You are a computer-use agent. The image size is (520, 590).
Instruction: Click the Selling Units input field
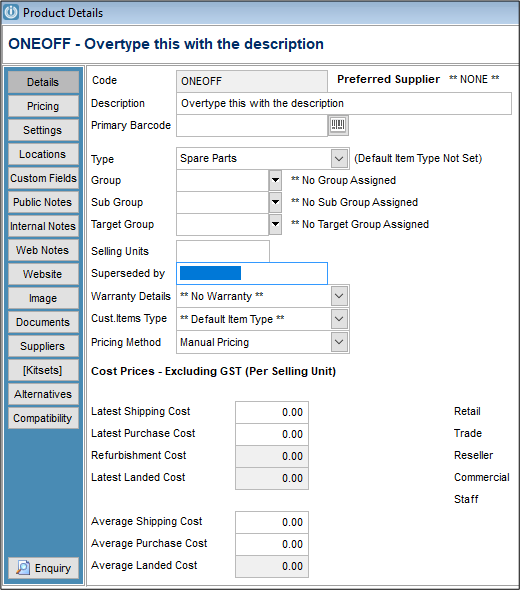point(223,251)
